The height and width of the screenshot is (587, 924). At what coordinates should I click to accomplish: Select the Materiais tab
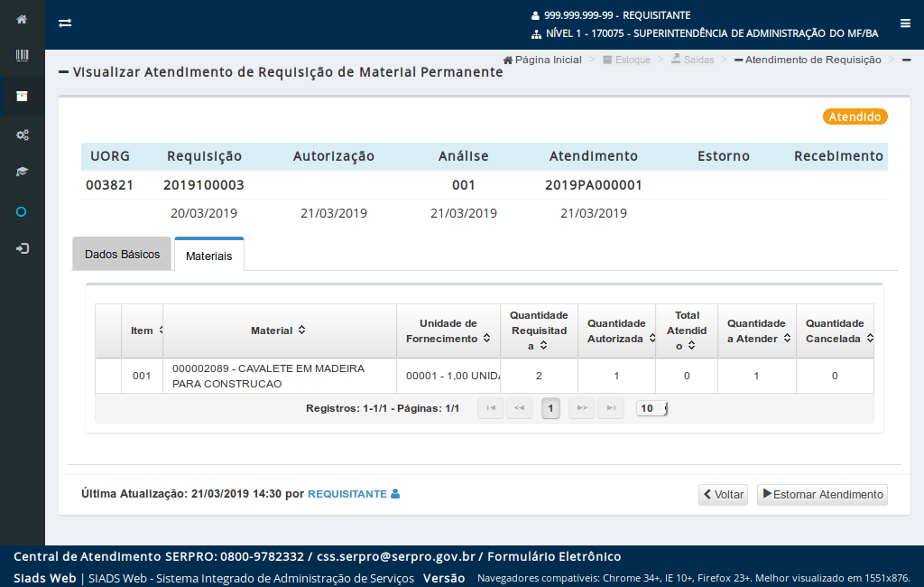(208, 256)
